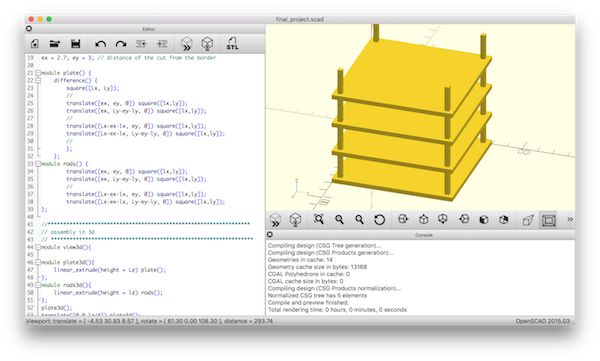Redo the edit using the redo arrow
This screenshot has width=600, height=361.
tap(121, 44)
